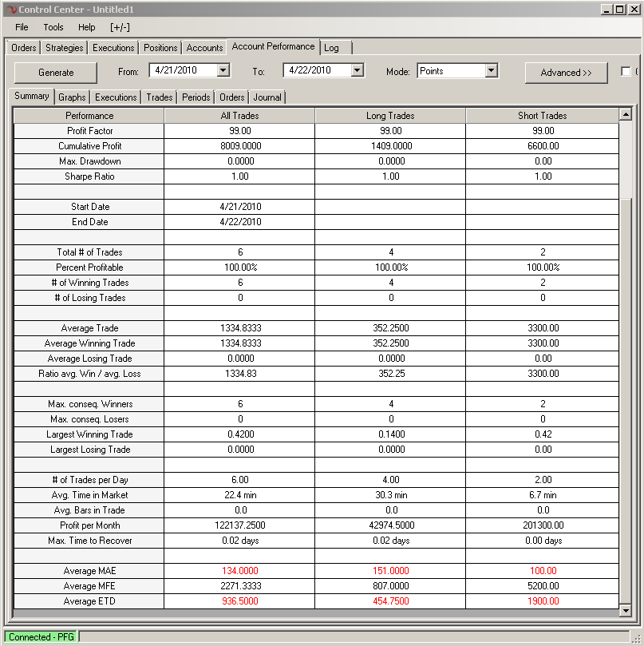The width and height of the screenshot is (644, 646).
Task: Switch to the Strategies tab
Action: [x=64, y=48]
